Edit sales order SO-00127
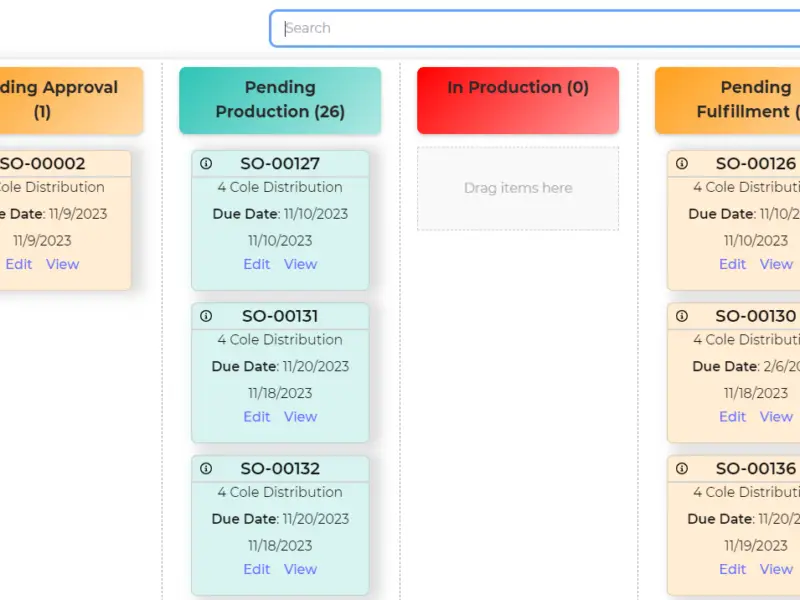800x600 pixels. (x=257, y=264)
